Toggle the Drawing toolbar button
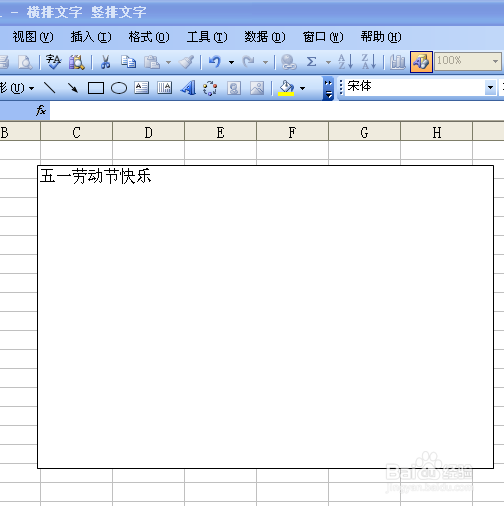 [x=421, y=62]
